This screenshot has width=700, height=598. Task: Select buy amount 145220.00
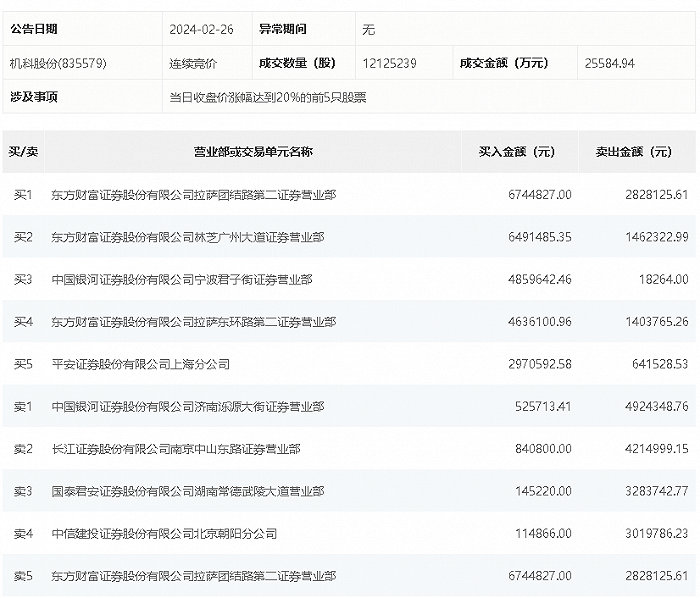pos(543,491)
